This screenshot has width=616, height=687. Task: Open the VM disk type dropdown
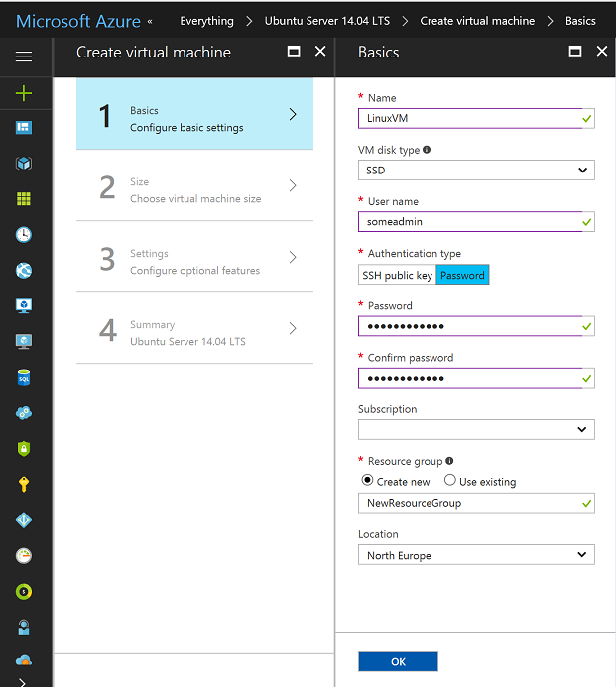pyautogui.click(x=476, y=170)
